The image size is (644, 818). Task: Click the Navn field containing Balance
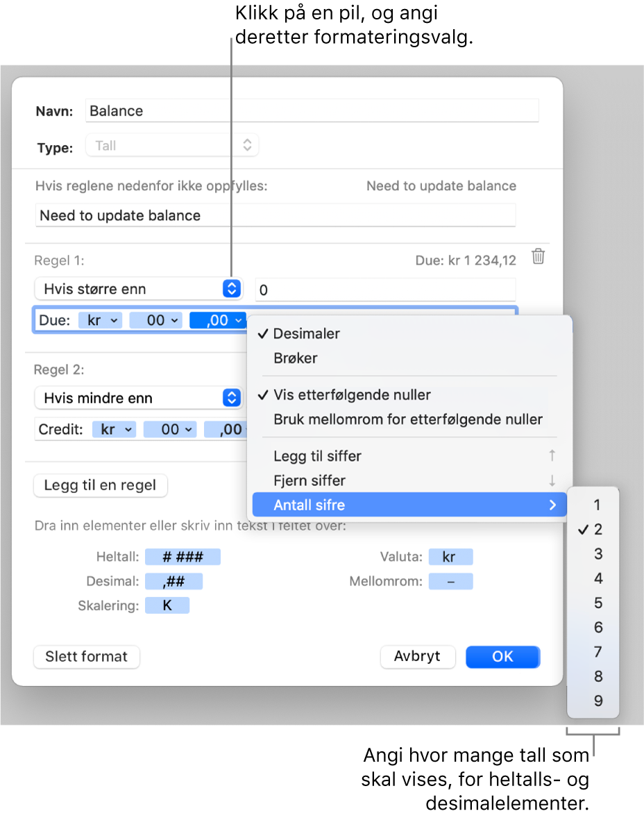pos(312,110)
